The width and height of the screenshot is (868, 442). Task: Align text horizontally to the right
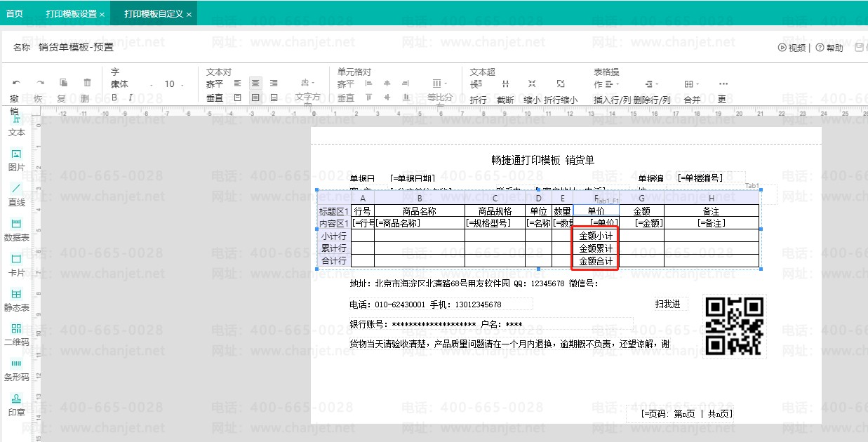point(274,83)
